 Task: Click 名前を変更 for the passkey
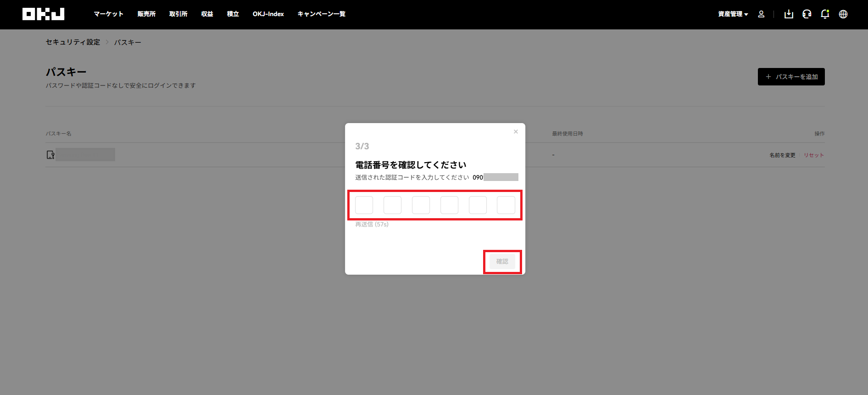pos(783,155)
